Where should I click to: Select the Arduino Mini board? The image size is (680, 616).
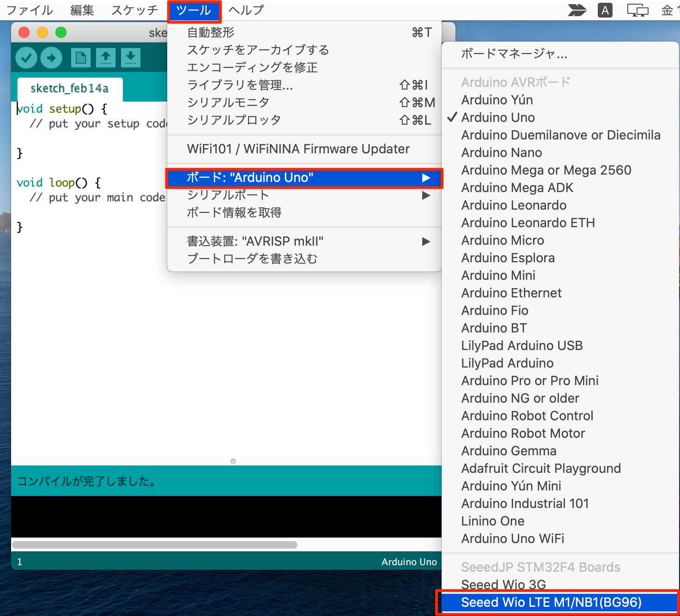coord(560,275)
